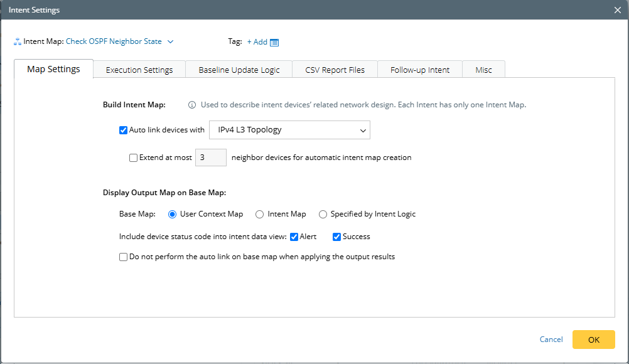Check Do not perform auto link option
The image size is (629, 364).
[123, 257]
